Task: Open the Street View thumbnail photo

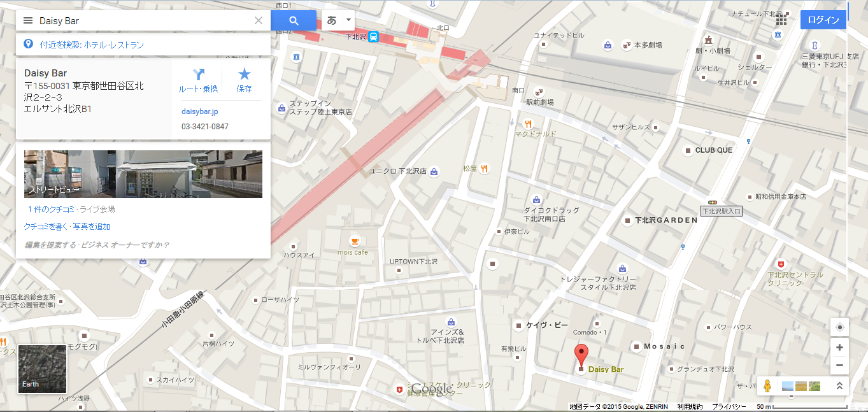Action: pos(143,174)
